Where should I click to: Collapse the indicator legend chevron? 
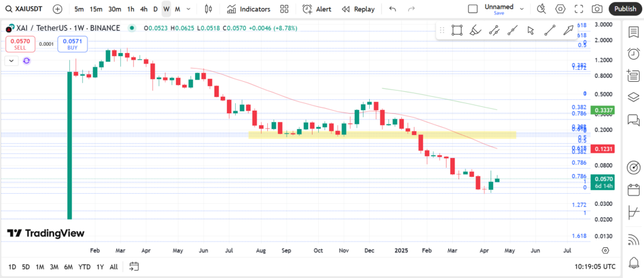(11, 60)
